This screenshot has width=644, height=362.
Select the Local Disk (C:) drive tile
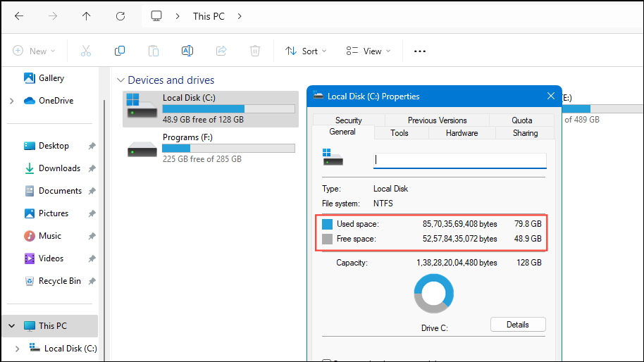(x=210, y=108)
